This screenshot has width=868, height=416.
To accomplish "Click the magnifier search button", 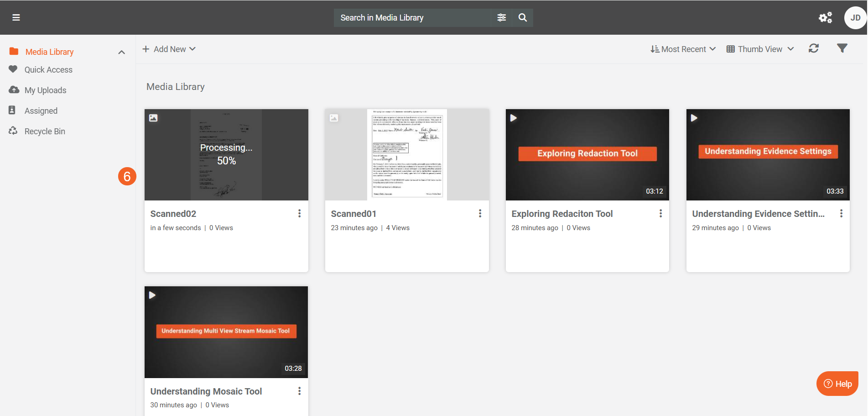I will (x=523, y=17).
